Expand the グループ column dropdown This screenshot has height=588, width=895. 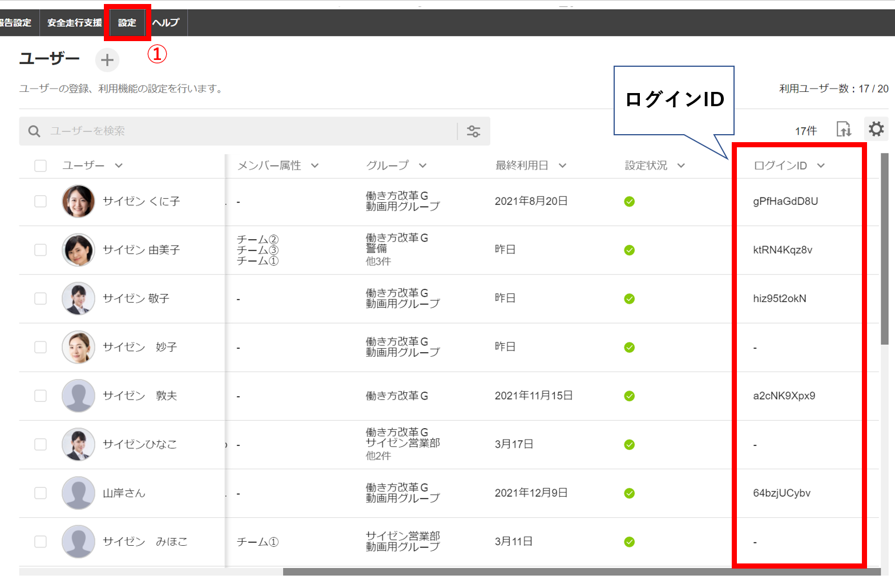tap(422, 166)
